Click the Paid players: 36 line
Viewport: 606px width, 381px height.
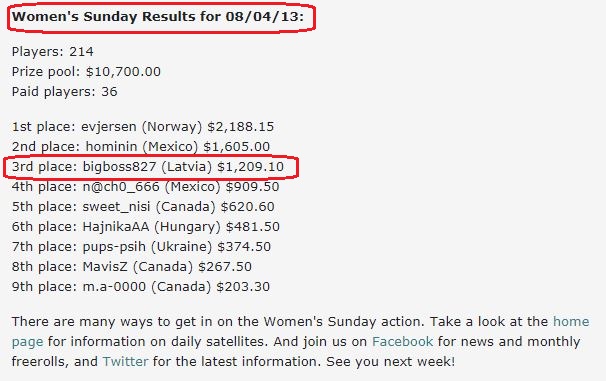click(65, 92)
